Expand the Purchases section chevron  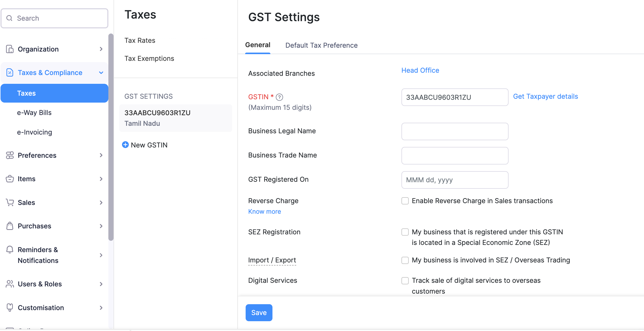click(x=101, y=226)
